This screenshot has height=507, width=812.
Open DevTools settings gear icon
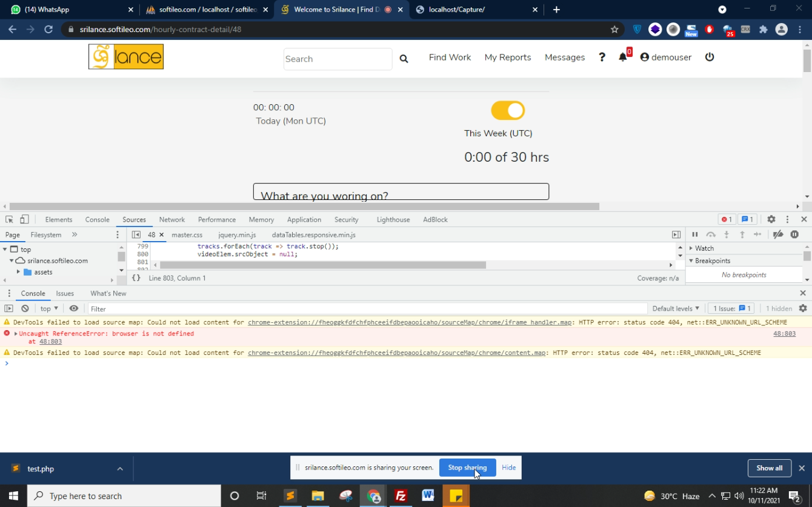coord(771,219)
